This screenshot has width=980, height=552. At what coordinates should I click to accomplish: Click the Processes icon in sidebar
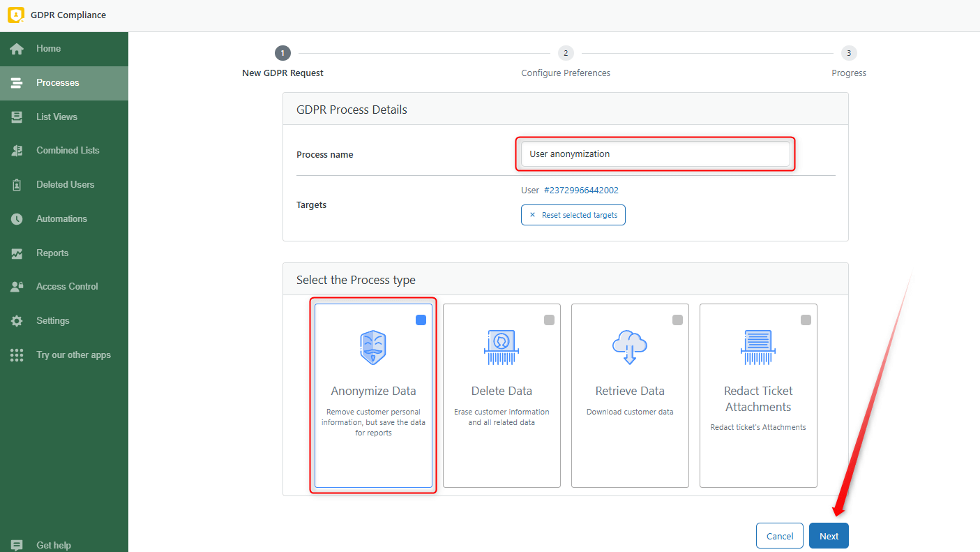pyautogui.click(x=17, y=83)
